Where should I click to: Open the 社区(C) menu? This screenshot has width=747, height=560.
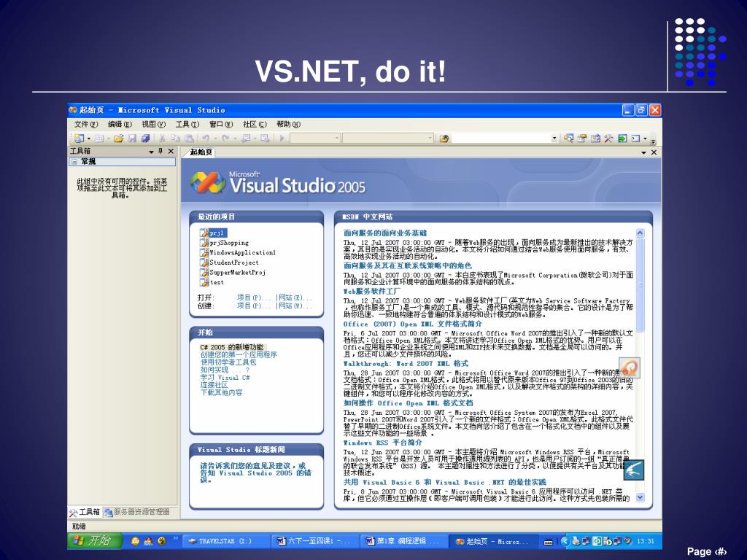(255, 124)
